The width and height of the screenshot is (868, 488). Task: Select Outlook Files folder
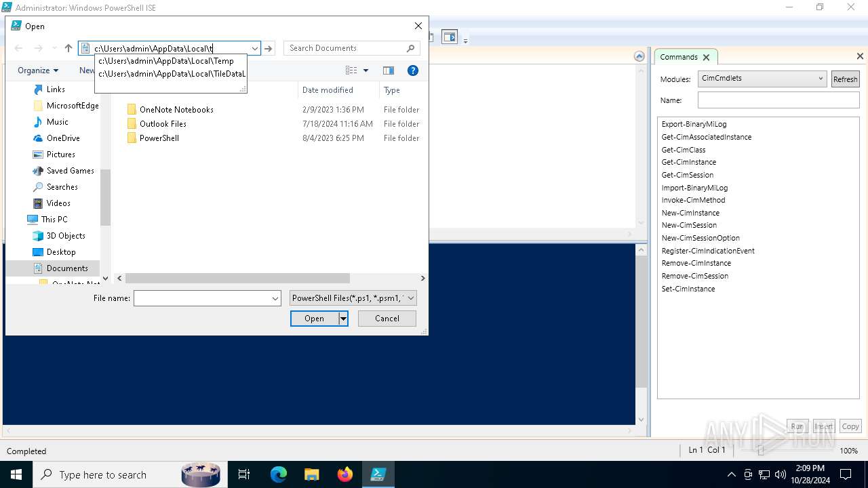pos(163,124)
